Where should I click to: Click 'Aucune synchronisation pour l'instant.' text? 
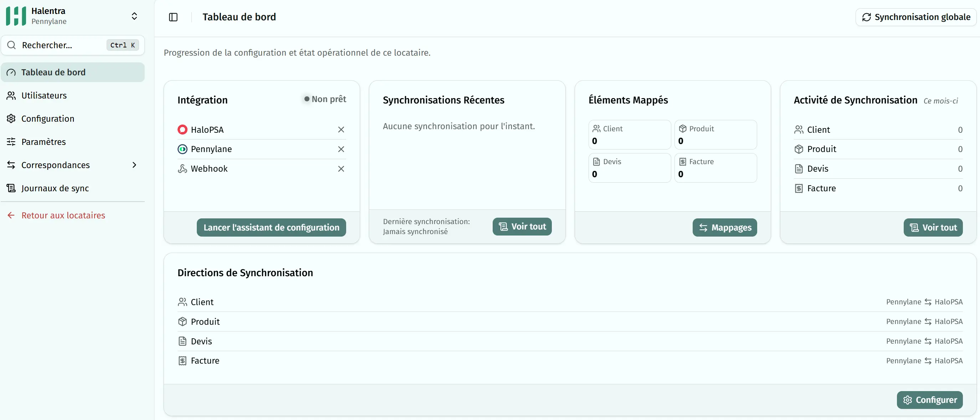click(459, 126)
